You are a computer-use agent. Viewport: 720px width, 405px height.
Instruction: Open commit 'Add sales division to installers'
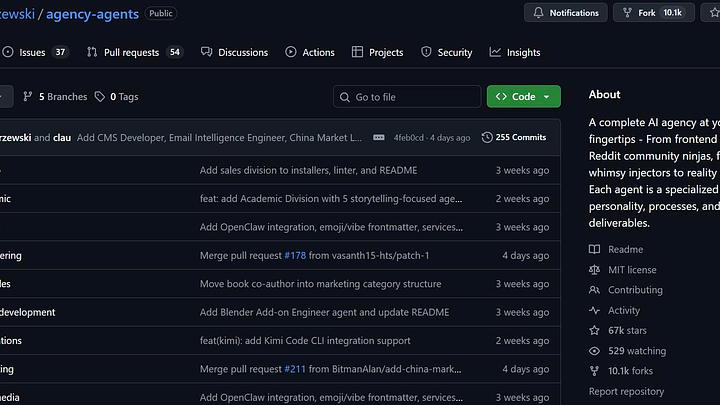308,170
